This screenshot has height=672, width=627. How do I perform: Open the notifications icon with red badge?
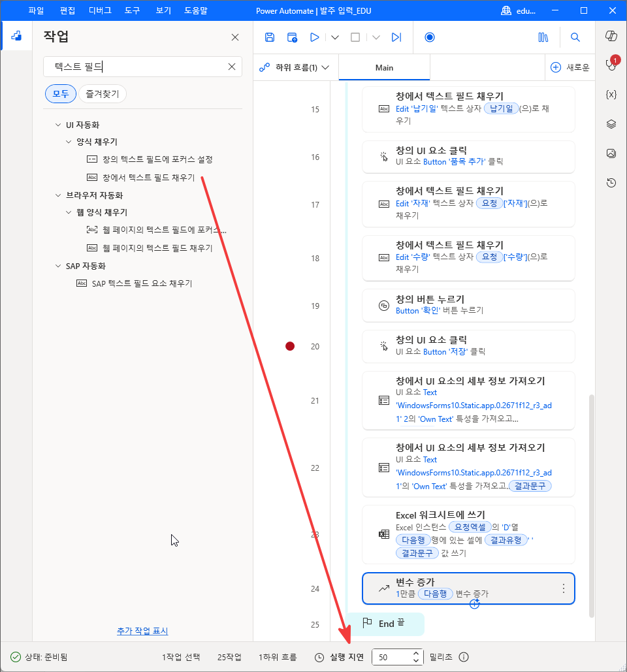coord(611,64)
